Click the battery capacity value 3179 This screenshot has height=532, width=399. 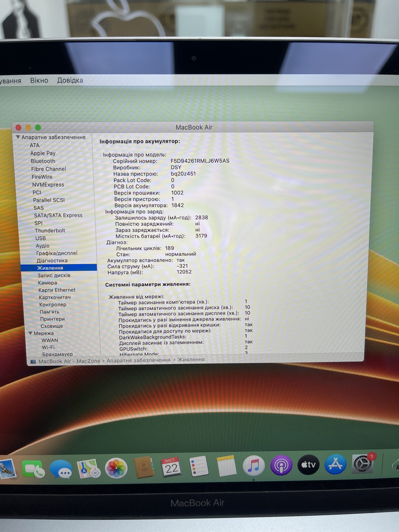point(201,236)
